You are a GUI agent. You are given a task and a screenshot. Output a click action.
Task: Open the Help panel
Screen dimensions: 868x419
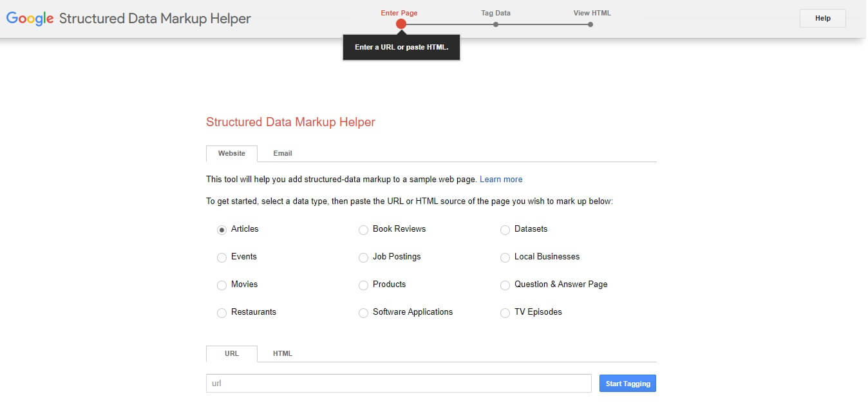pyautogui.click(x=822, y=18)
